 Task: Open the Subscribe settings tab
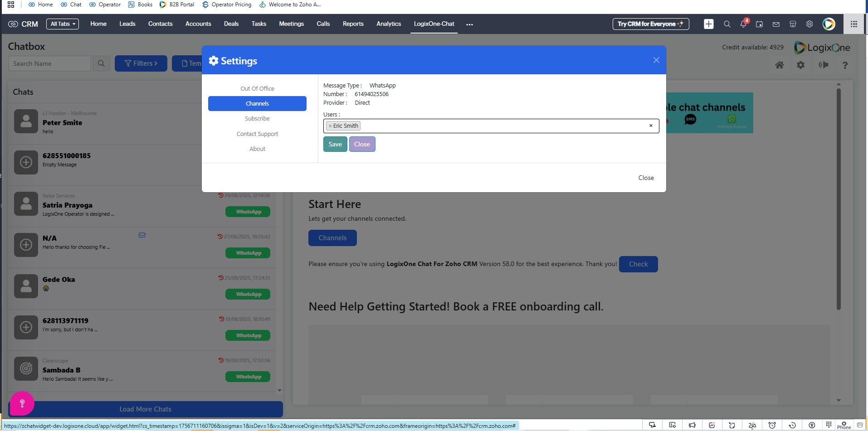coord(257,118)
